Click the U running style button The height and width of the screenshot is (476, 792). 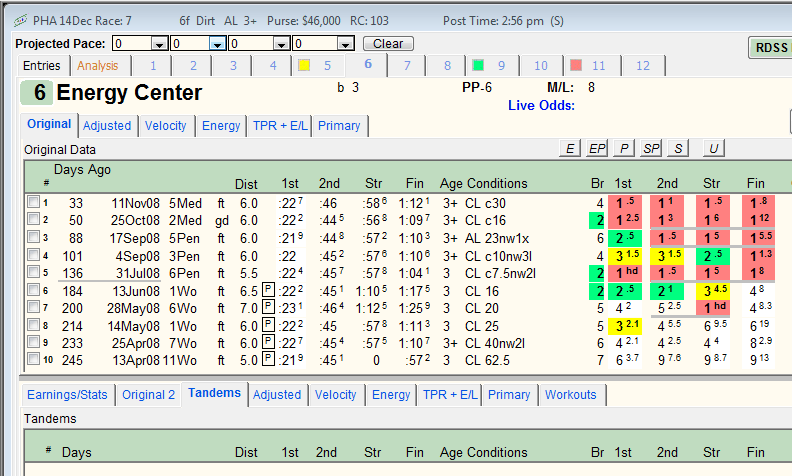(714, 149)
